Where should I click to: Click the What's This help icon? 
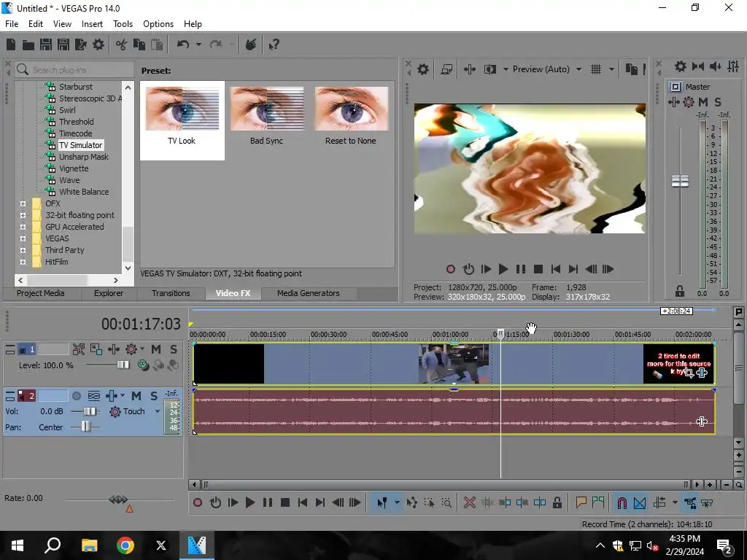pyautogui.click(x=274, y=44)
